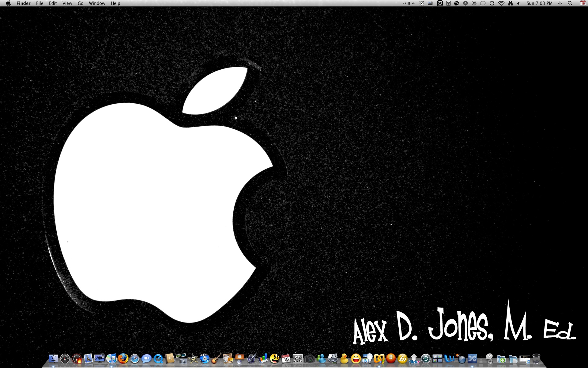The image size is (588, 368).
Task: Skip to previous track in menu bar
Action: click(x=404, y=3)
